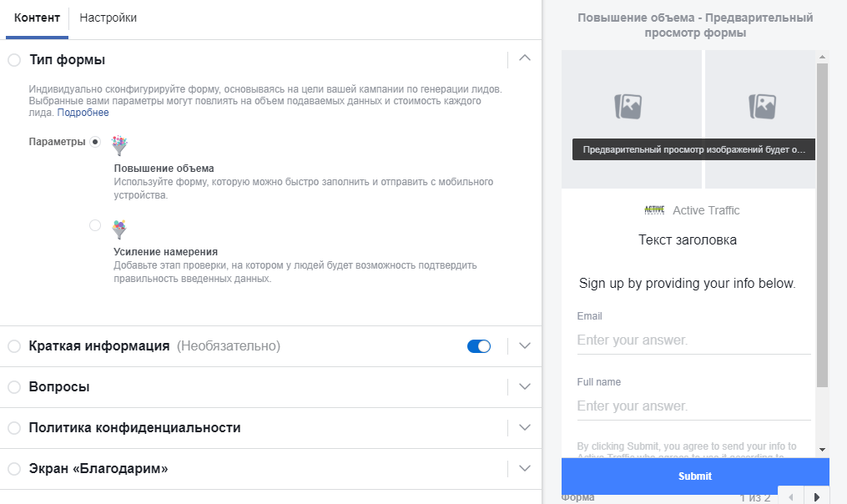
Task: Select the Повышение объема radio option
Action: [95, 142]
